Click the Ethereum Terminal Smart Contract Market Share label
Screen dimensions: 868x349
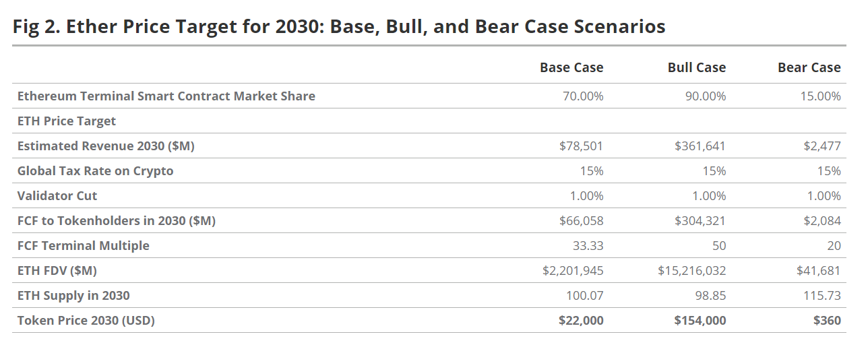click(166, 96)
